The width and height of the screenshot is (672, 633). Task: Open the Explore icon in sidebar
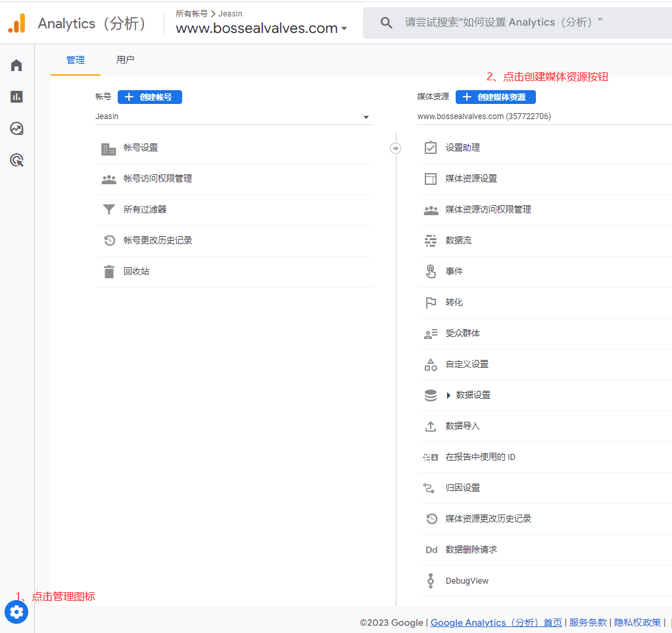pos(16,128)
